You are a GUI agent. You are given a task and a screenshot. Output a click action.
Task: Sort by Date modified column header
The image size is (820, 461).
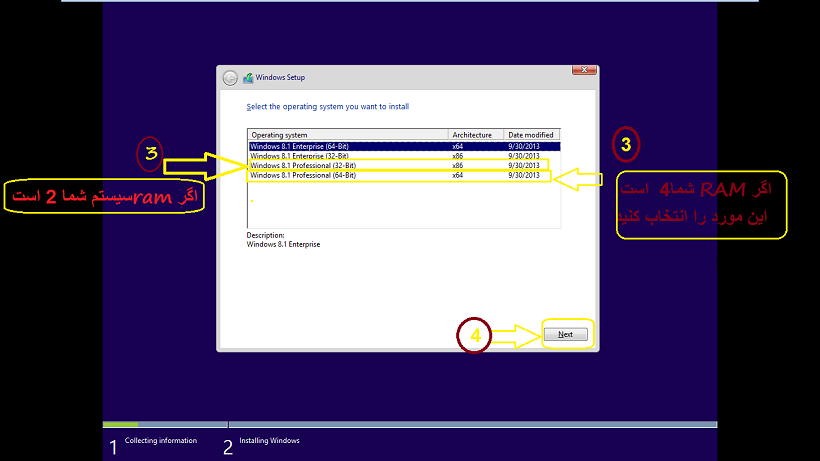pyautogui.click(x=532, y=135)
